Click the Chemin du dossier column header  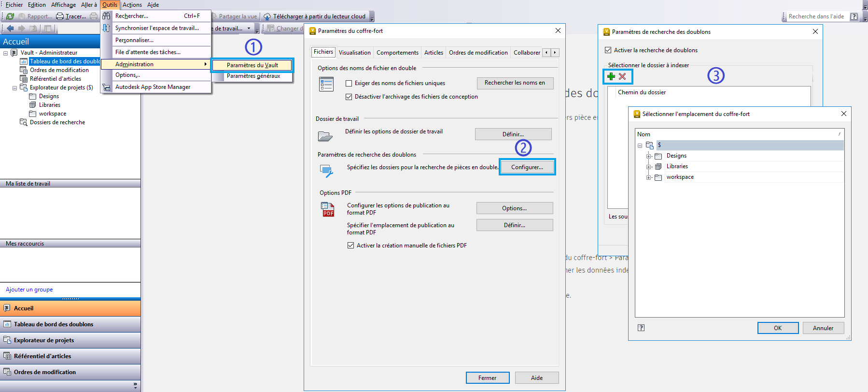click(x=713, y=92)
